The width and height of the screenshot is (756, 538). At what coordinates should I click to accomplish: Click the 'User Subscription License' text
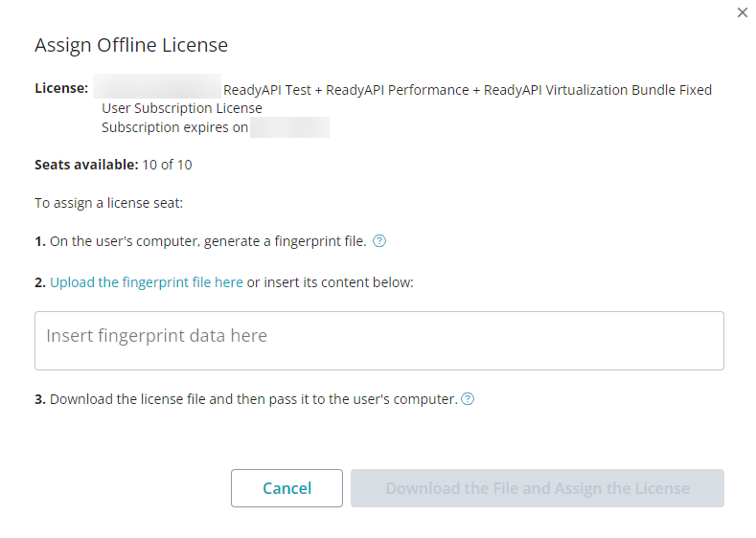[x=182, y=108]
